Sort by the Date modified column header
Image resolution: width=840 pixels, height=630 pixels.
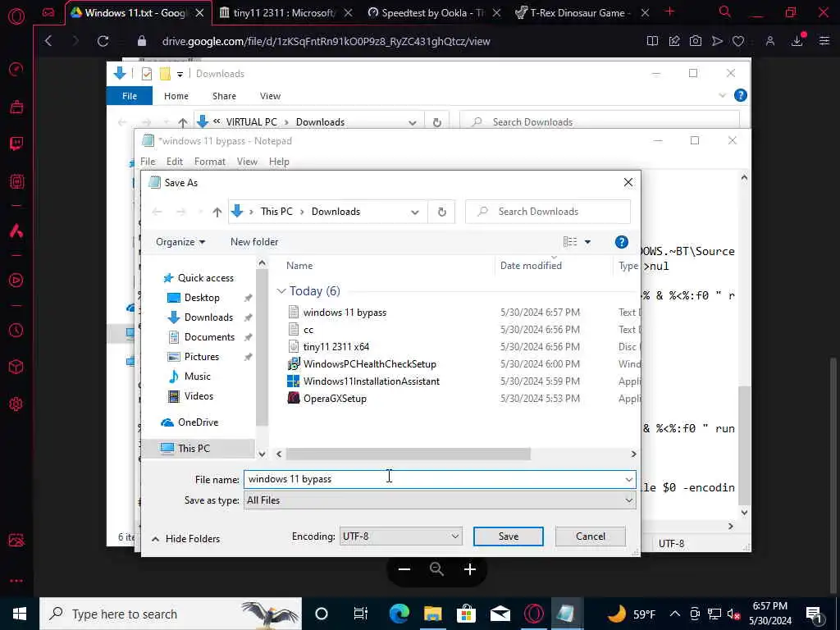pyautogui.click(x=531, y=266)
